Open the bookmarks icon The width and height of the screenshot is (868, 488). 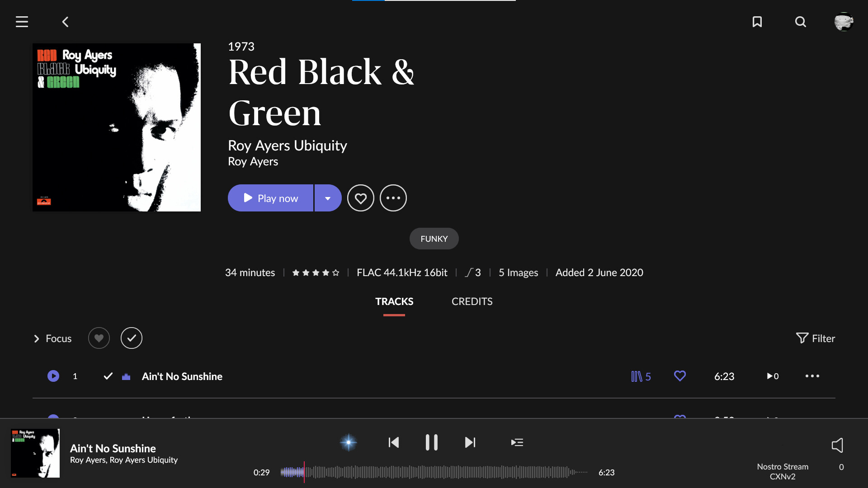757,22
